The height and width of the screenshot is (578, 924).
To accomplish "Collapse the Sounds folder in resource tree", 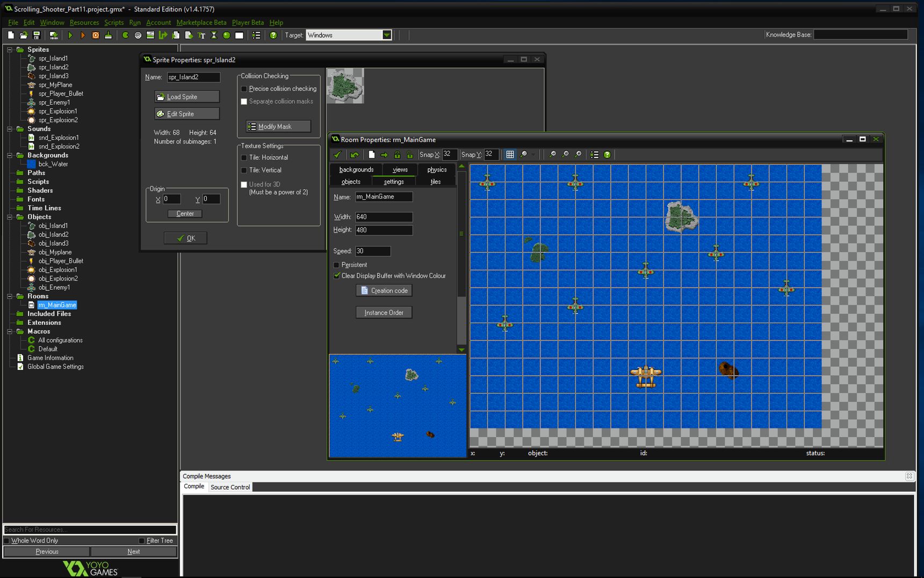I will (x=10, y=129).
